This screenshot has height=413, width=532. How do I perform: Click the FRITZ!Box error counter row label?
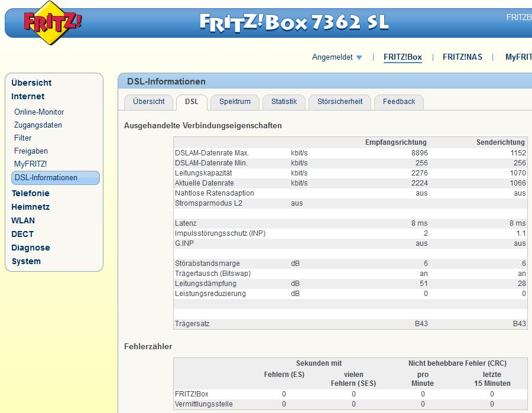click(192, 394)
